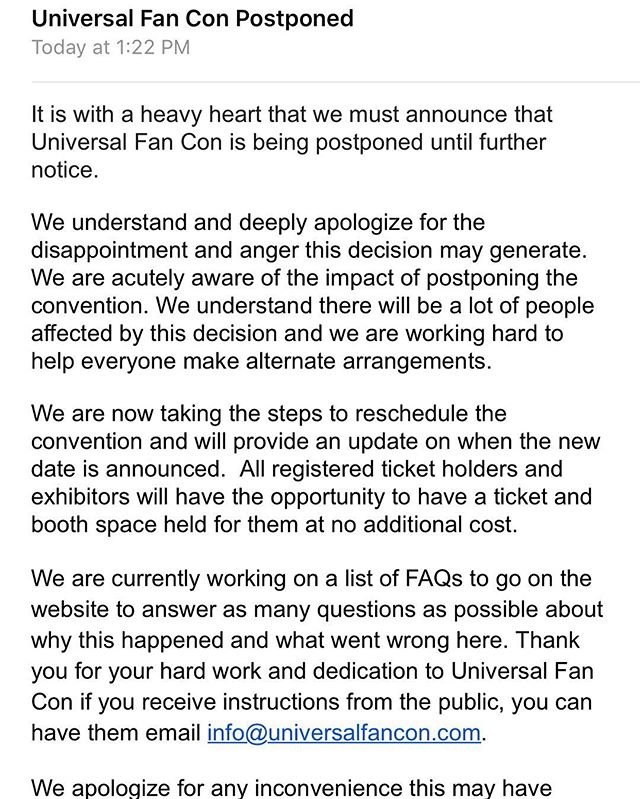This screenshot has height=799, width=640.
Task: Click the line "exhibitors will have the opportunity"
Action: coord(312,497)
